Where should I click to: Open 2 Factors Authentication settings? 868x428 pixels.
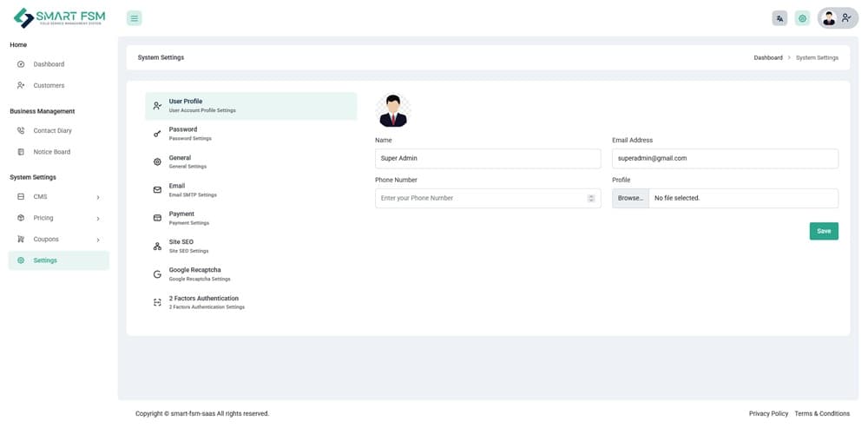click(x=206, y=302)
